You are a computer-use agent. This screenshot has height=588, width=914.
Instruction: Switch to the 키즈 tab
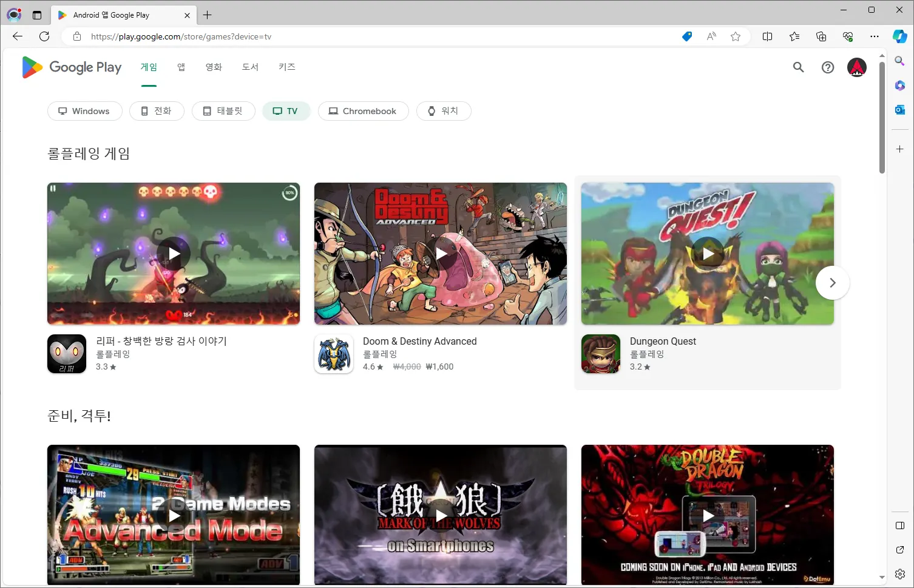(x=286, y=67)
